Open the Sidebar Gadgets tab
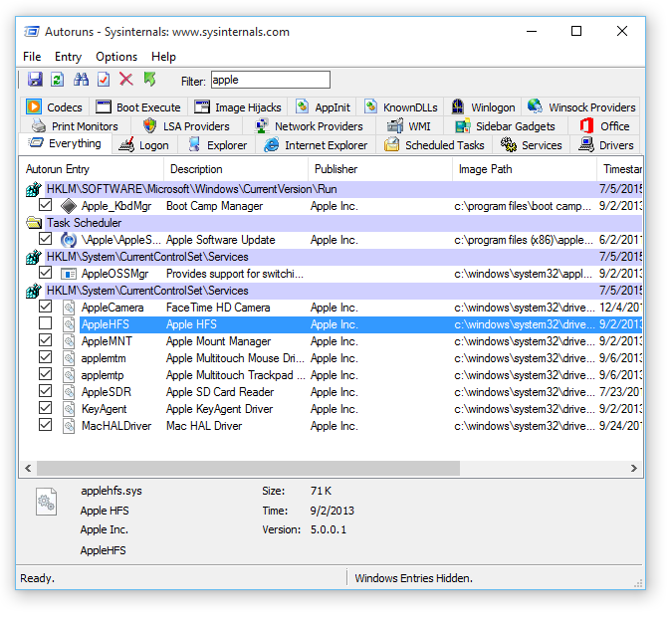 coord(506,126)
